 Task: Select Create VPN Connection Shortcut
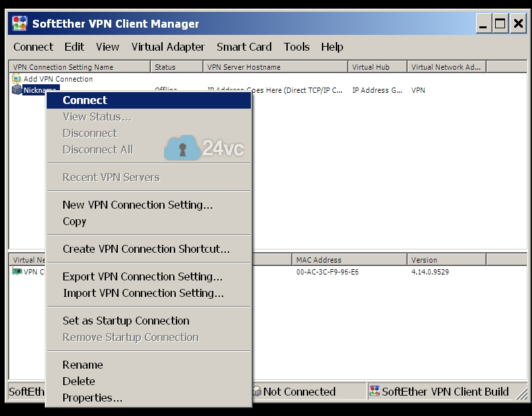pos(149,249)
